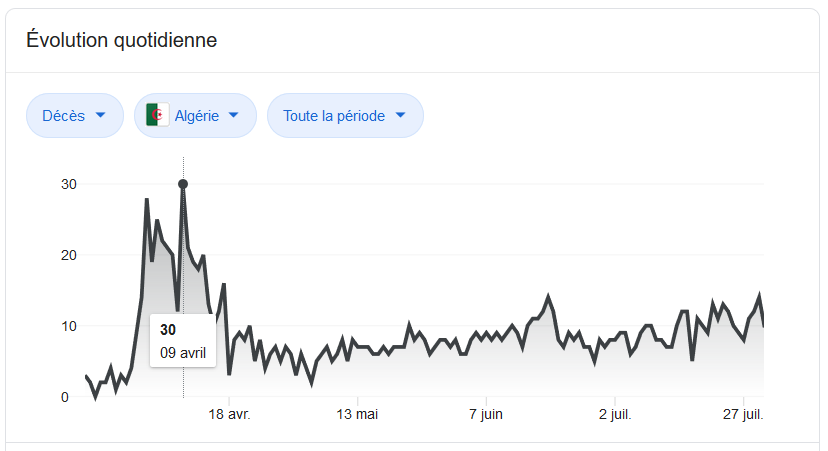Click the 10 value on the vertical axis

69,326
